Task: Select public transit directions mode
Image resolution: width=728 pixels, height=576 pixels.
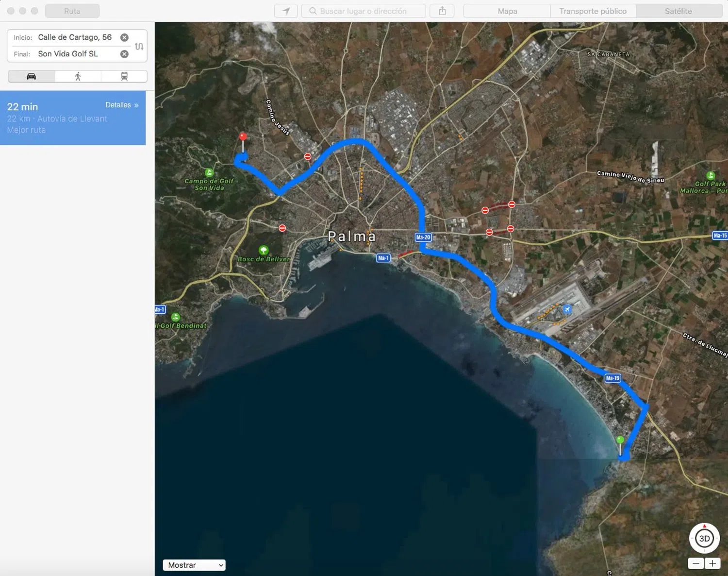Action: click(x=124, y=76)
